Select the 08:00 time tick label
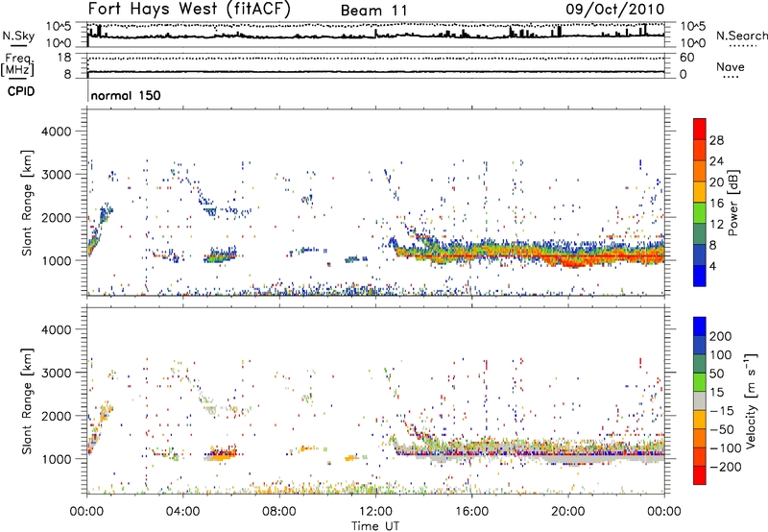 [x=278, y=512]
